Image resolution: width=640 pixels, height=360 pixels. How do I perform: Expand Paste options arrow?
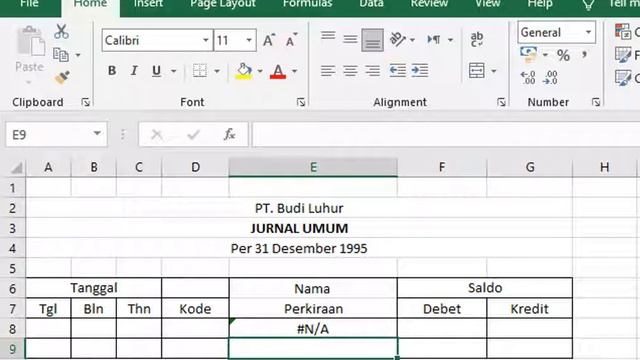click(x=29, y=83)
